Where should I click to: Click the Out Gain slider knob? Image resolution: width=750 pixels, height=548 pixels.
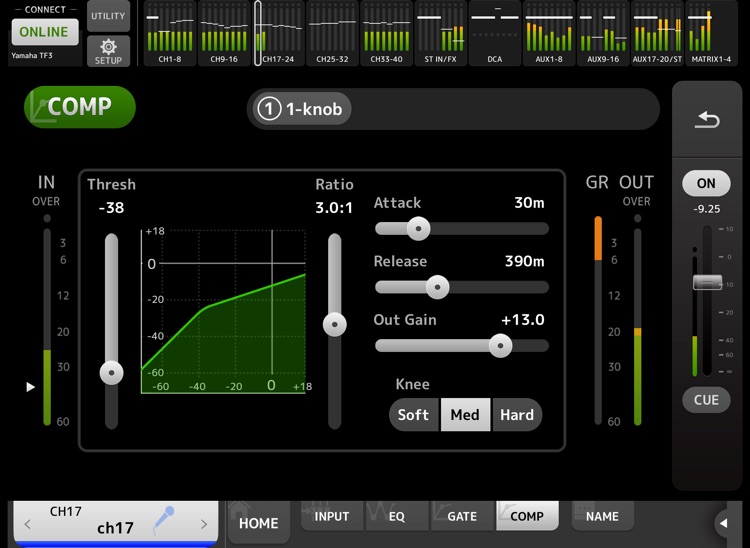500,345
